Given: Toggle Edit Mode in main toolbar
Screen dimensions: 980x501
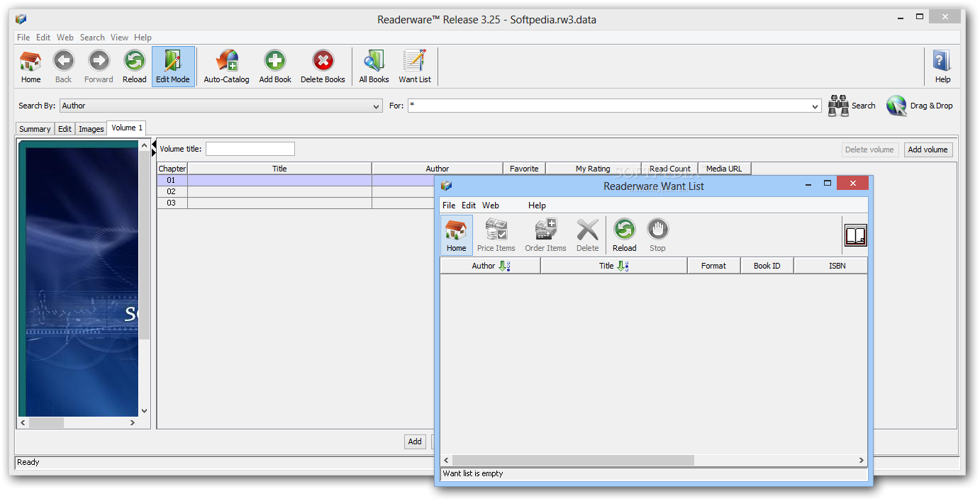Looking at the screenshot, I should tap(173, 67).
